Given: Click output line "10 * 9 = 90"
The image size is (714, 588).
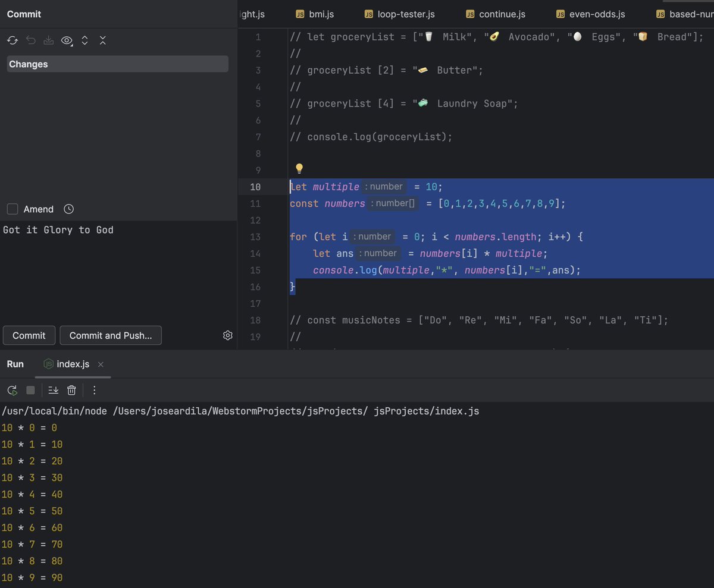Looking at the screenshot, I should pos(32,578).
